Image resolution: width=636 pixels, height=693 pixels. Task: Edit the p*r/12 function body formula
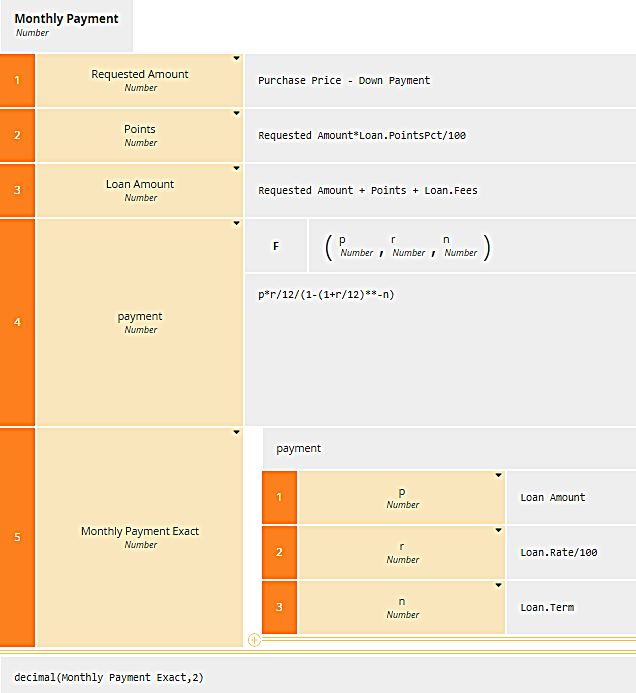click(326, 295)
